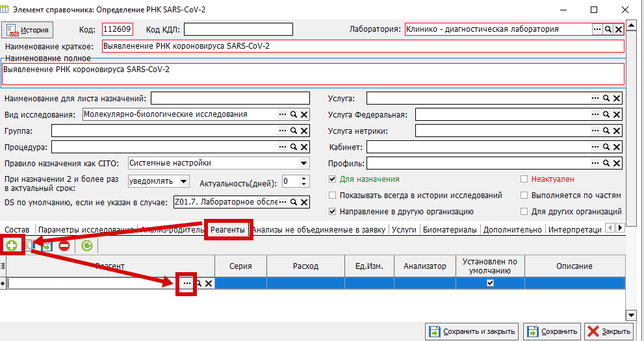This screenshot has width=644, height=341.
Task: Open reagent lookup via ellipsis button
Action: (187, 283)
